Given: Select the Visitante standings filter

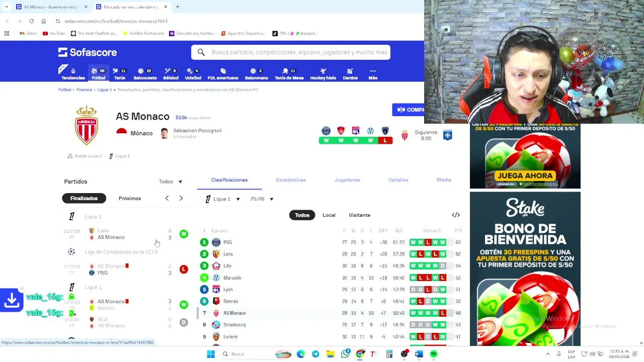Looking at the screenshot, I should point(359,215).
